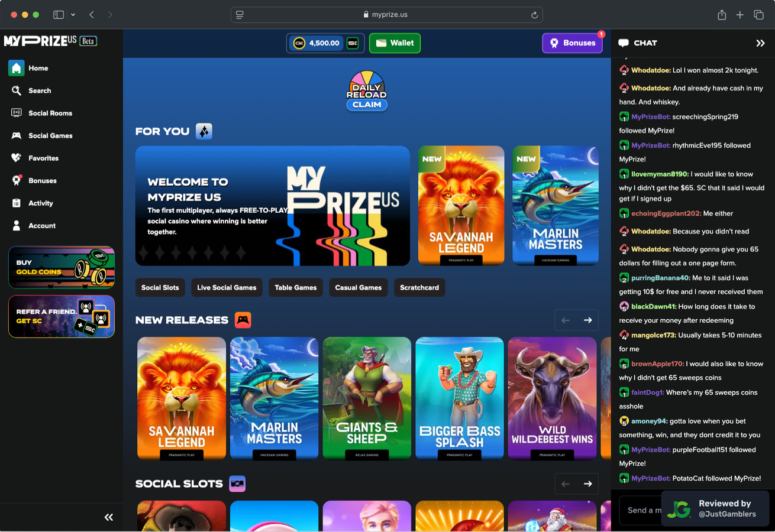Select the Live Social Games filter
Image resolution: width=775 pixels, height=532 pixels.
tap(227, 287)
